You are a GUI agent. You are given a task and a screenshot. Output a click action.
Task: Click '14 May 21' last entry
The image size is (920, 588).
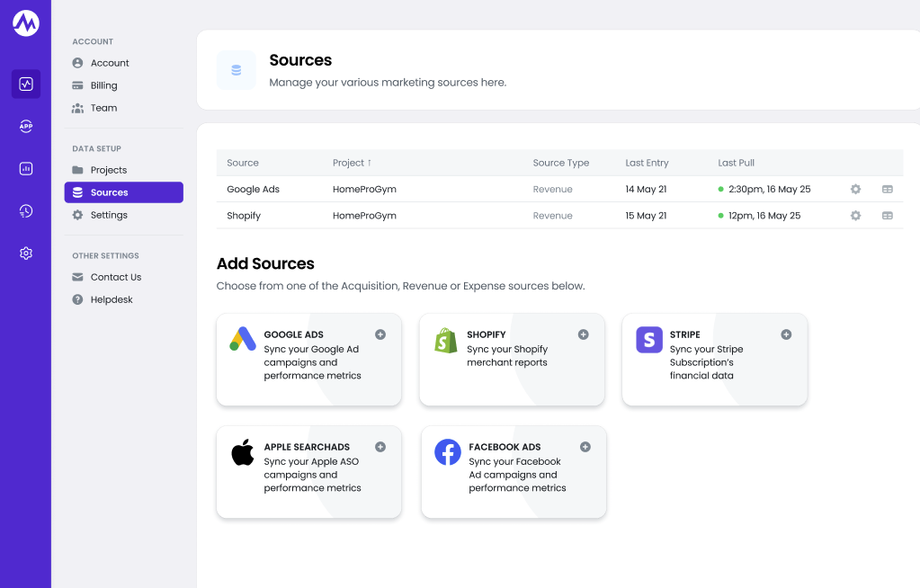tap(646, 189)
